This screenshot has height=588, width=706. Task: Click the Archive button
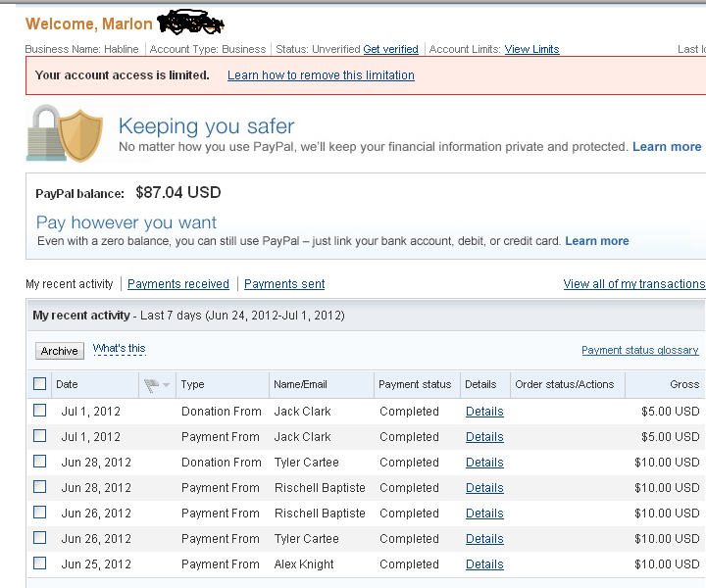click(x=60, y=351)
